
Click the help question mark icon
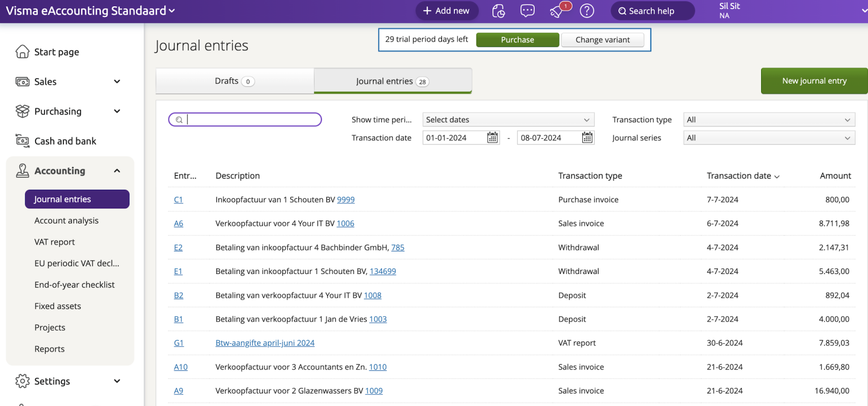tap(587, 11)
